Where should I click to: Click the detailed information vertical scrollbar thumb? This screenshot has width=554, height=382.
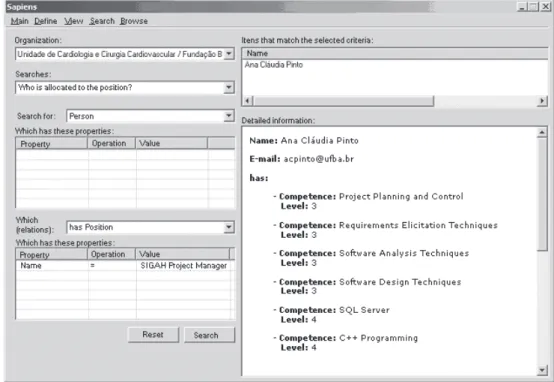tap(542, 194)
